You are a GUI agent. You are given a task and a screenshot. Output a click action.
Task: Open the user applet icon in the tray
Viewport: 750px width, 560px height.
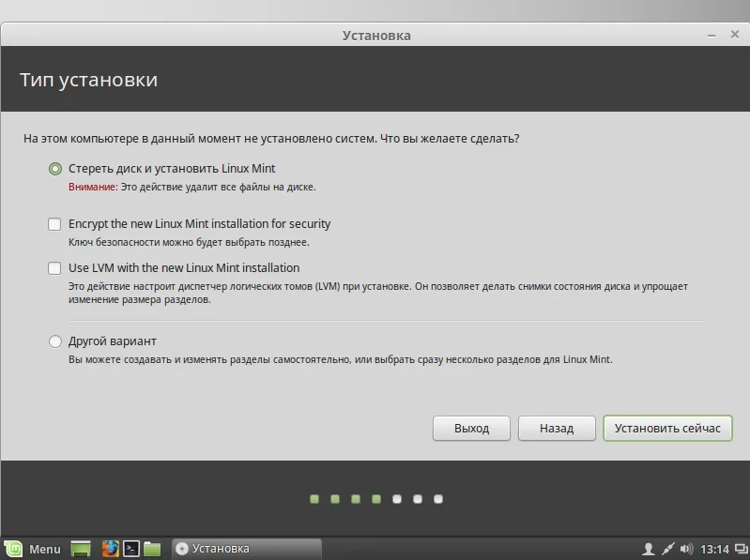pyautogui.click(x=648, y=549)
